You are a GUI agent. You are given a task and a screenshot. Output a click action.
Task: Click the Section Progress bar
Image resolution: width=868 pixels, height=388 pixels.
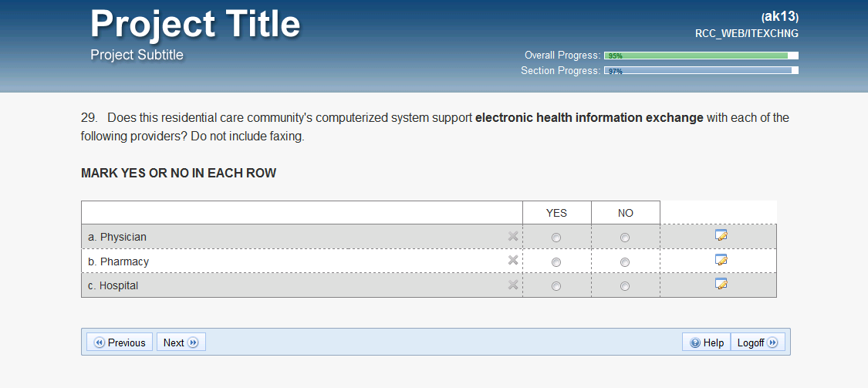point(701,71)
